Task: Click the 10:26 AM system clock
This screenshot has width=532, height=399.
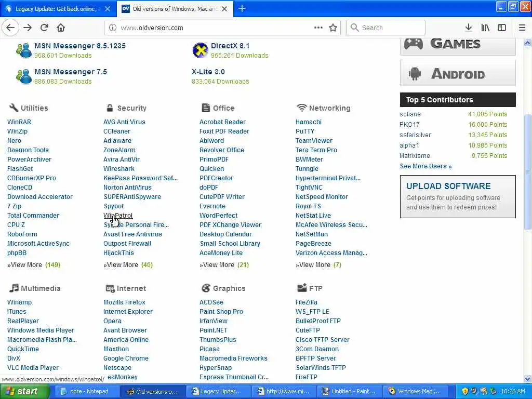Action: click(513, 391)
